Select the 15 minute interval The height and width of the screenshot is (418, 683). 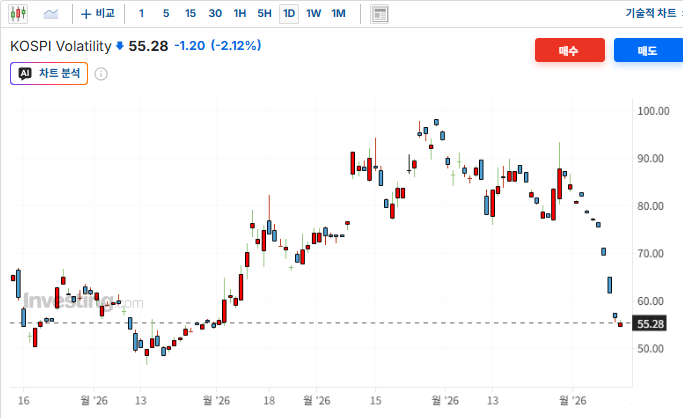pos(190,13)
